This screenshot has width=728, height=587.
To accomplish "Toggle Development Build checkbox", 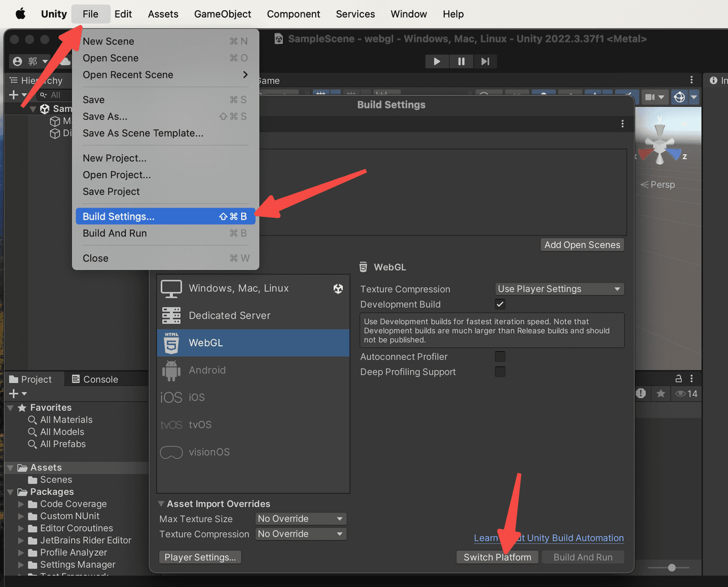I will tap(500, 304).
